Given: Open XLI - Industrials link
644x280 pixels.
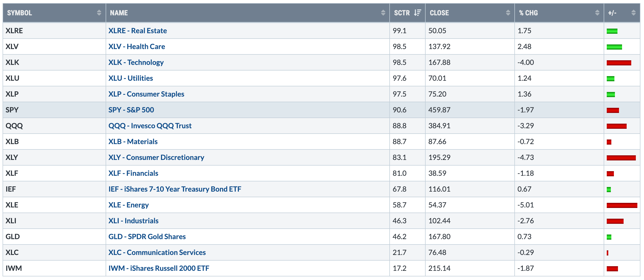Looking at the screenshot, I should (x=133, y=221).
